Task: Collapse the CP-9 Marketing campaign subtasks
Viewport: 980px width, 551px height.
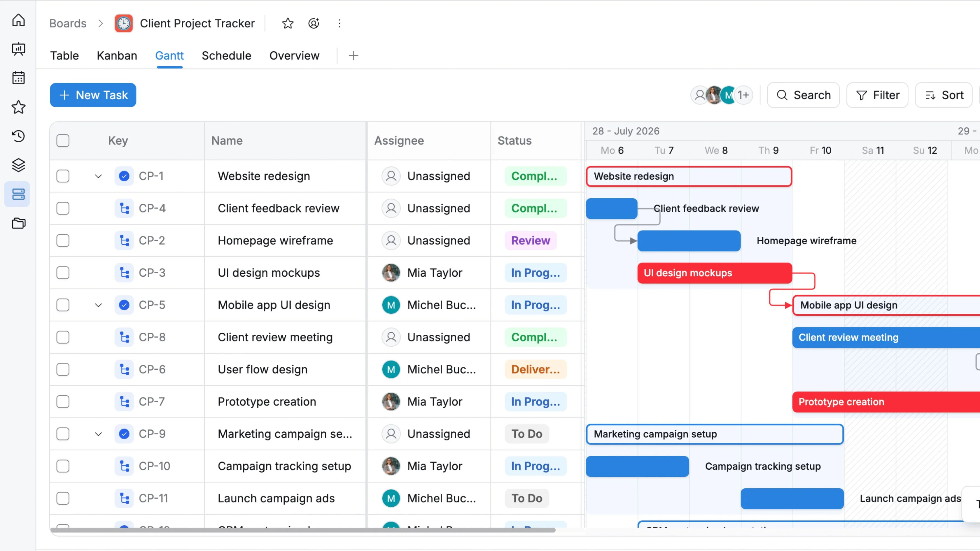Action: pyautogui.click(x=98, y=434)
